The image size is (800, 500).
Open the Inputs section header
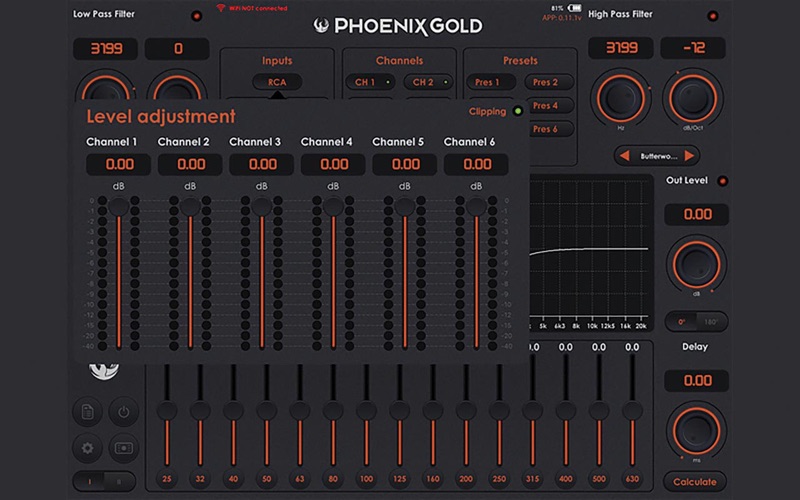277,61
